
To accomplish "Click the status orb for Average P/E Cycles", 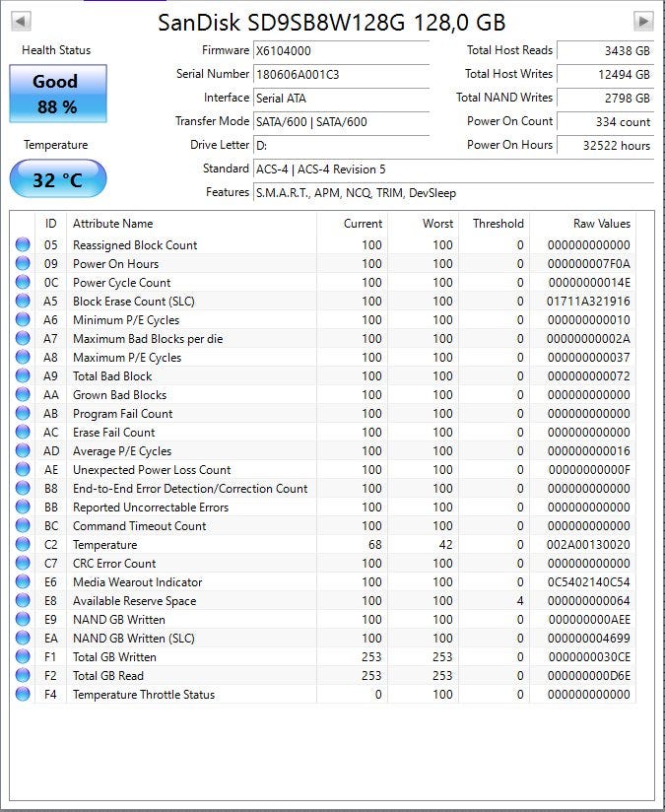I will point(23,450).
